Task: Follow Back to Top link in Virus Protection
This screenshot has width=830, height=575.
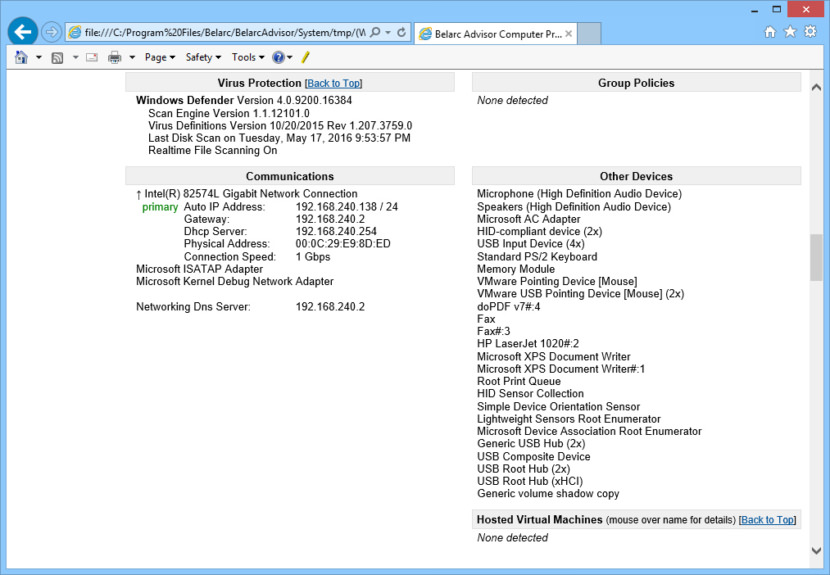Action: (333, 83)
